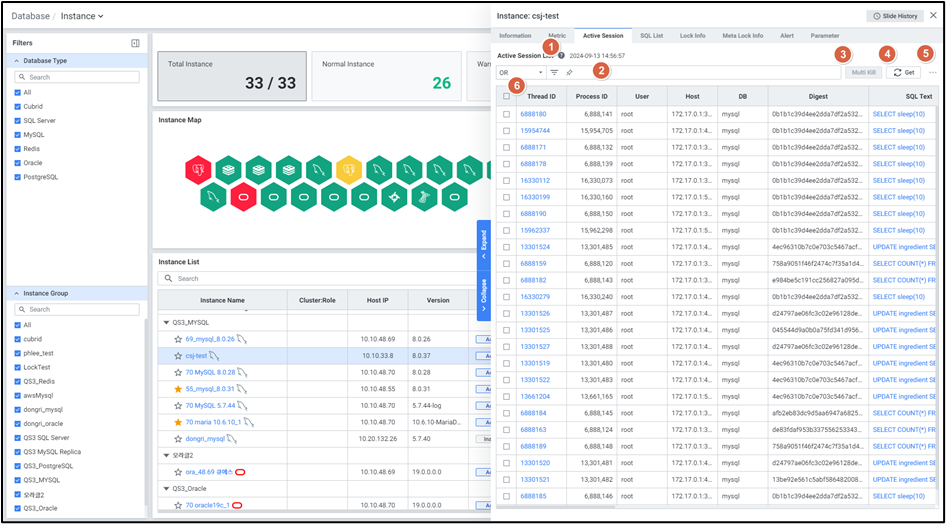
Task: Open the three-dot more options menu
Action: 933,73
